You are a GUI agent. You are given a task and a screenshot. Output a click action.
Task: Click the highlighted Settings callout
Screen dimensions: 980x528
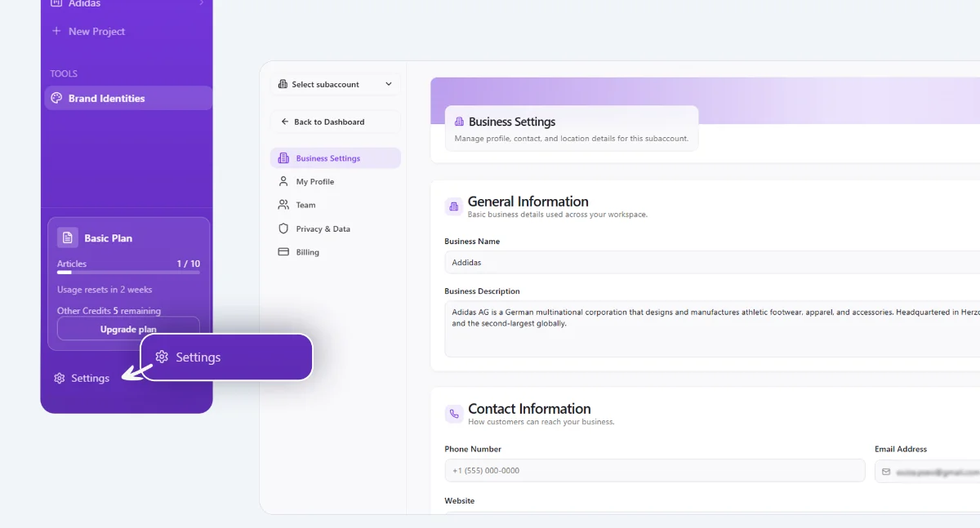point(227,357)
